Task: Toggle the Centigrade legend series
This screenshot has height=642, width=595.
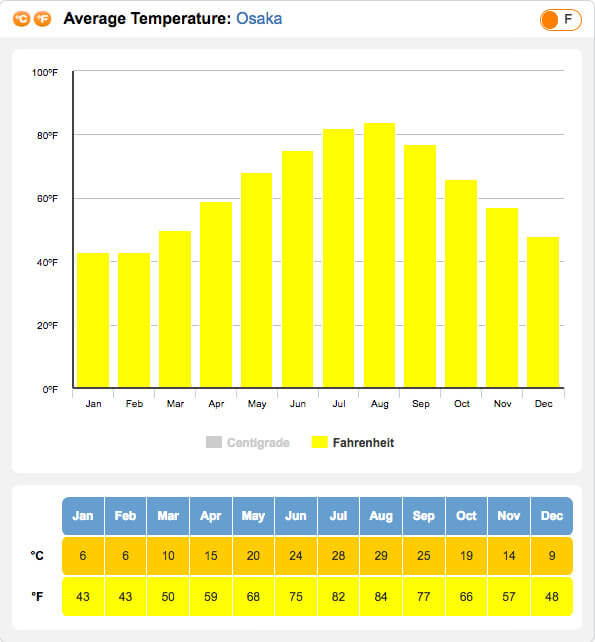Action: [x=248, y=443]
